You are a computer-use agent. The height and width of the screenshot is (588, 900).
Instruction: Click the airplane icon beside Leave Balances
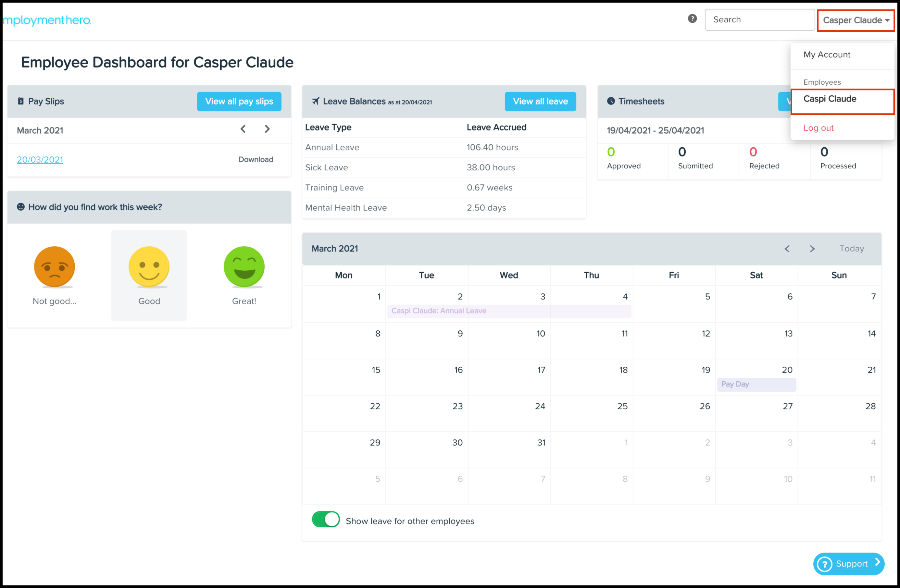[x=316, y=101]
